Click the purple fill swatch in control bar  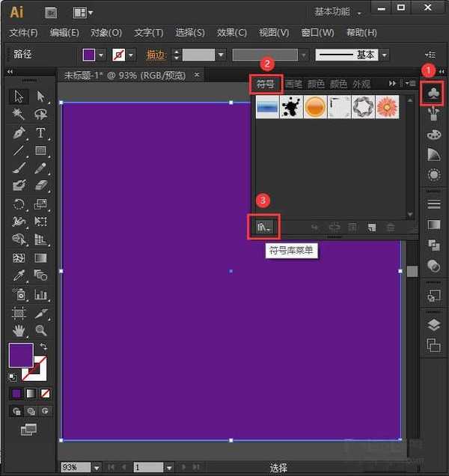(x=89, y=55)
